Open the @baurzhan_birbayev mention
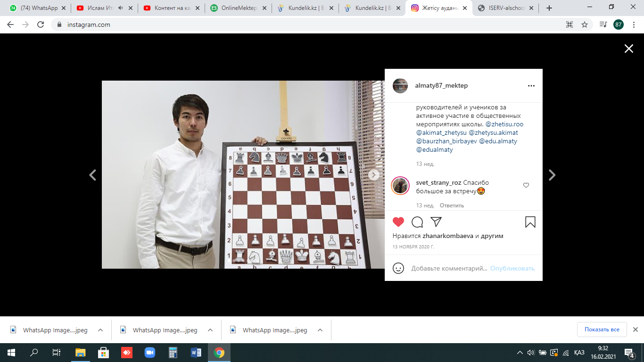 (x=446, y=141)
